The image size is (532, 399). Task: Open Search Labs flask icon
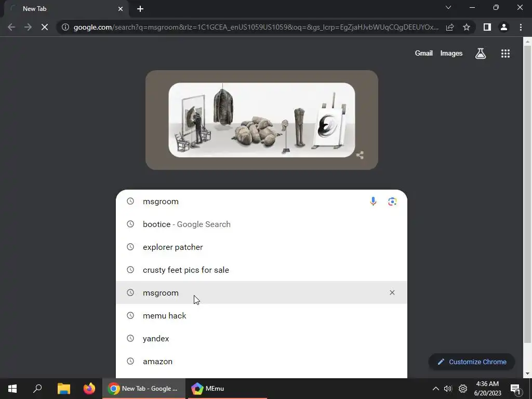pos(481,54)
